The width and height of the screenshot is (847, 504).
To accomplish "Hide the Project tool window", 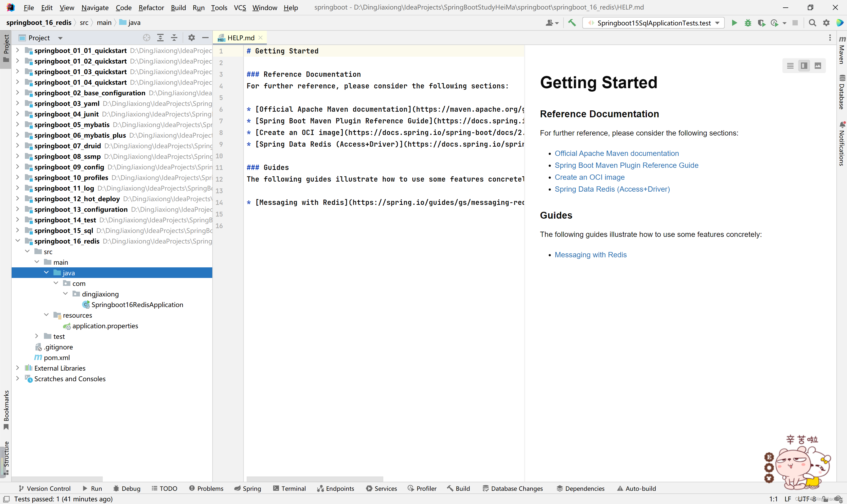I will coord(205,38).
